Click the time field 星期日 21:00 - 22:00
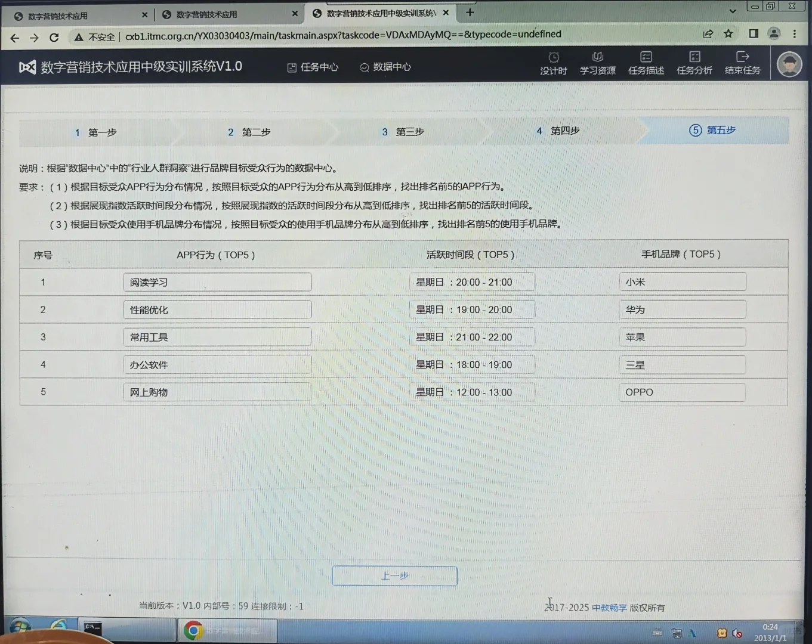 click(x=472, y=337)
